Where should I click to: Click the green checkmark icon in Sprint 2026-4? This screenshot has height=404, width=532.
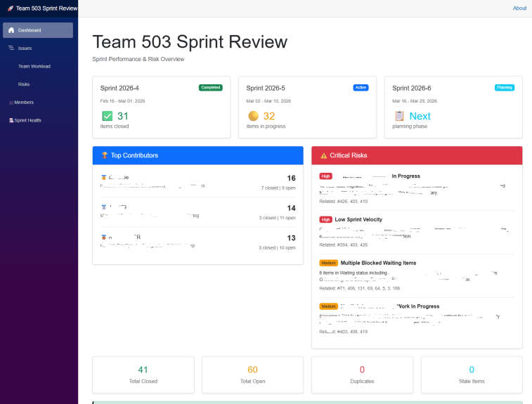[x=108, y=116]
